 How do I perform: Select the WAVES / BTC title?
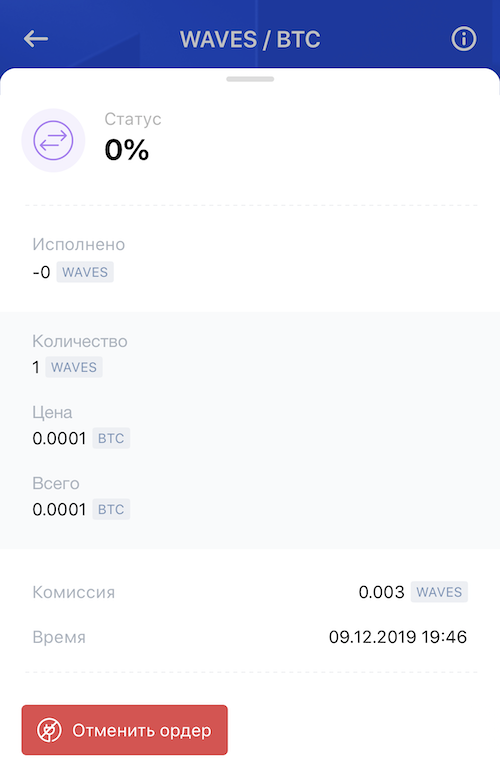250,39
